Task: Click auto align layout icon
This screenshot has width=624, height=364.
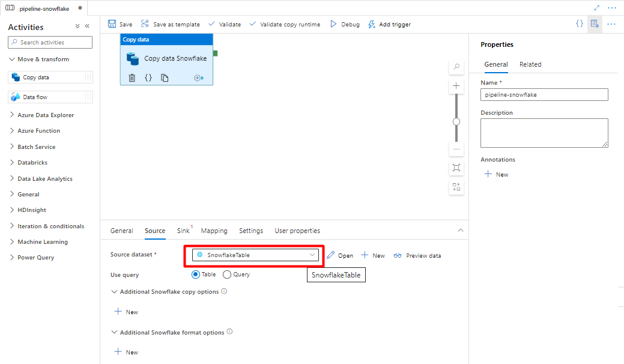Action: point(456,187)
